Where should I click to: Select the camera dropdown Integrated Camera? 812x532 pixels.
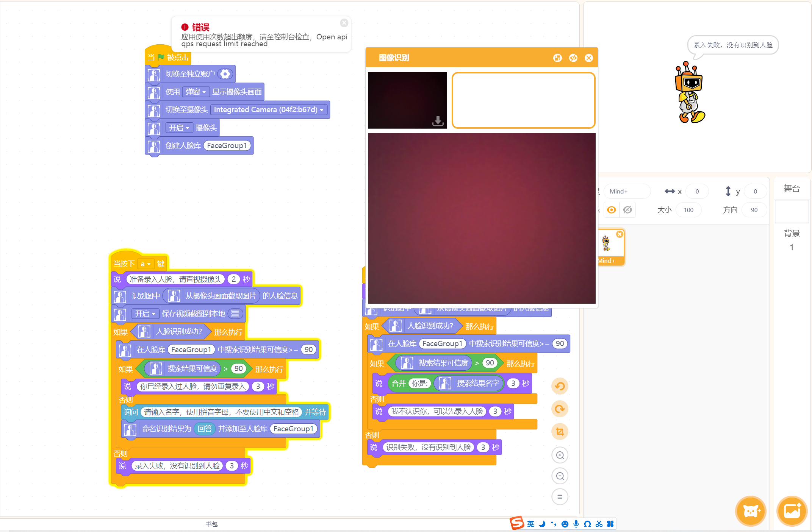[x=269, y=109]
